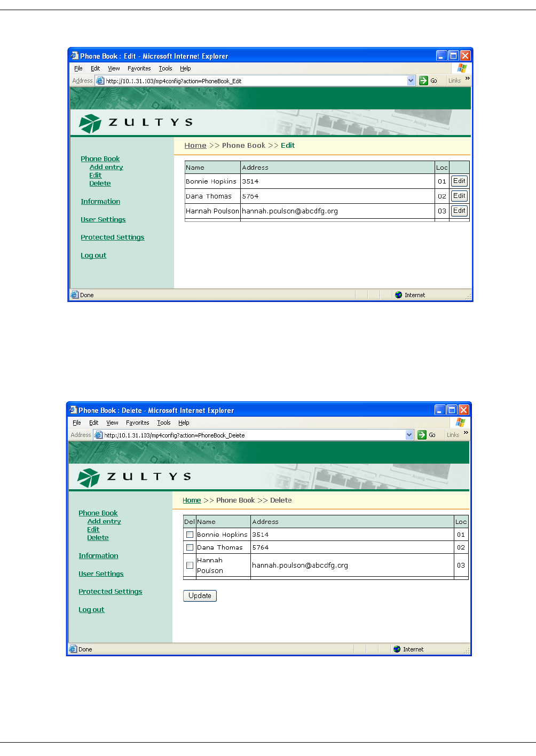Tick delete checkbox for Hannah Poulson

(190, 565)
